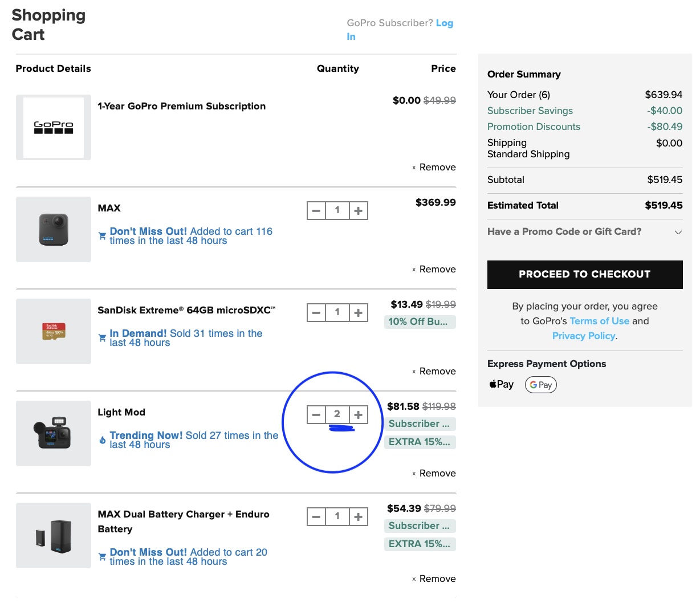Click minus to reduce Light Mod quantity
Viewport: 700px width, 603px height.
pyautogui.click(x=316, y=415)
